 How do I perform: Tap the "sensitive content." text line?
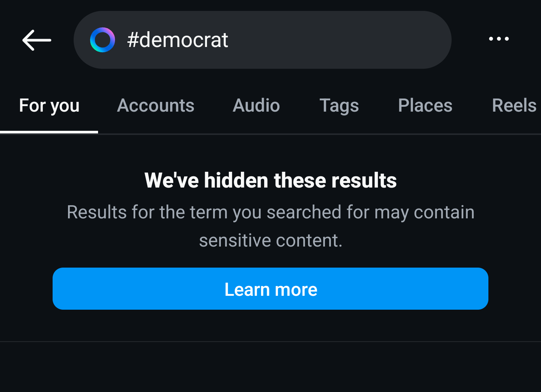click(x=270, y=241)
